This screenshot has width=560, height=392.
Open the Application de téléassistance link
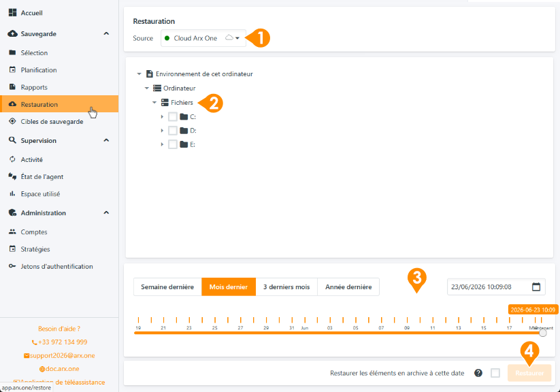[x=59, y=382]
